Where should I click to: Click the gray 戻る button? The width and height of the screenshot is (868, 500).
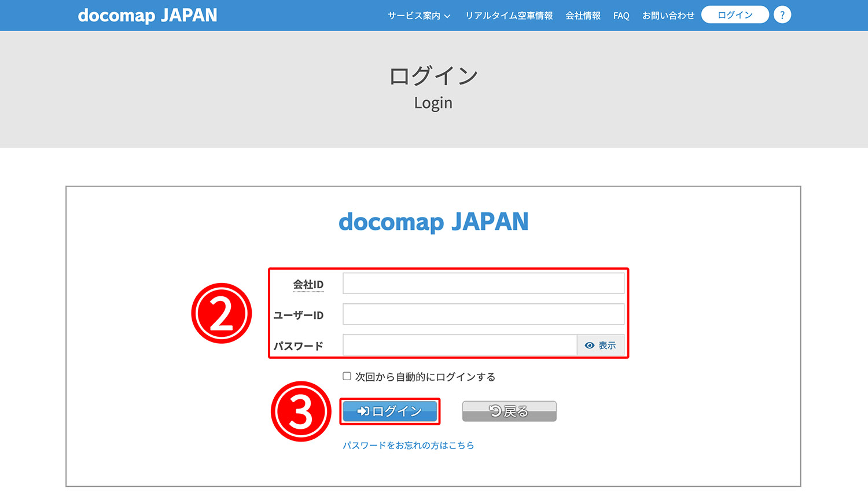coord(509,411)
